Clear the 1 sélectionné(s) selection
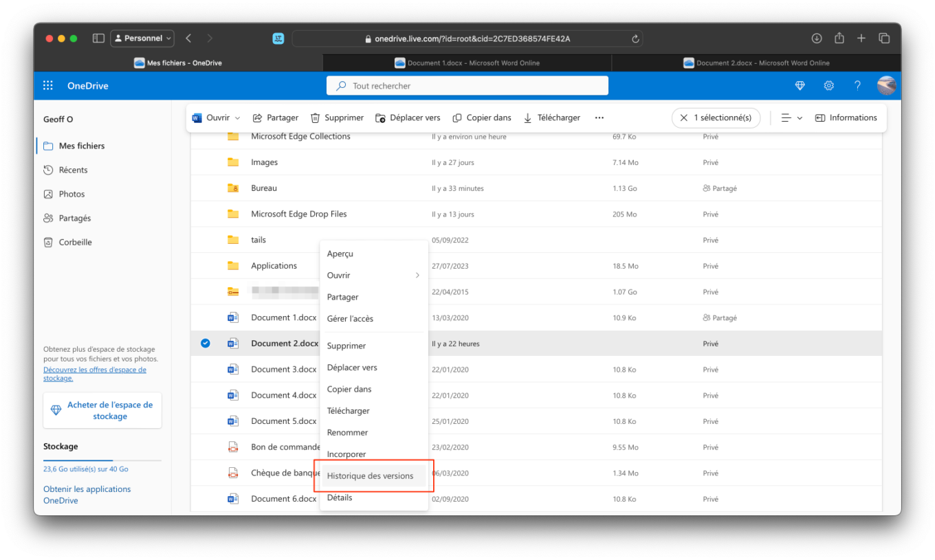Viewport: 935px width, 560px height. (x=683, y=118)
